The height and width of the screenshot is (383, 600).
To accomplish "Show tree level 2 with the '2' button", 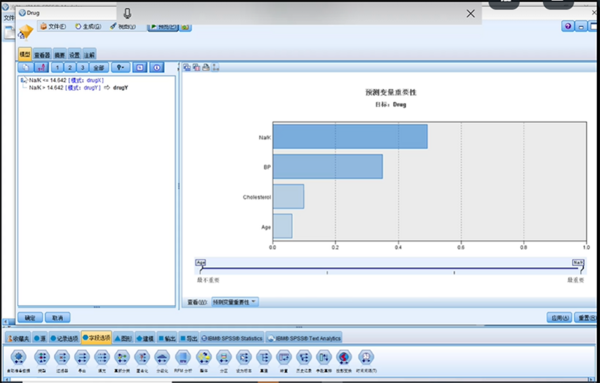I will [x=70, y=68].
